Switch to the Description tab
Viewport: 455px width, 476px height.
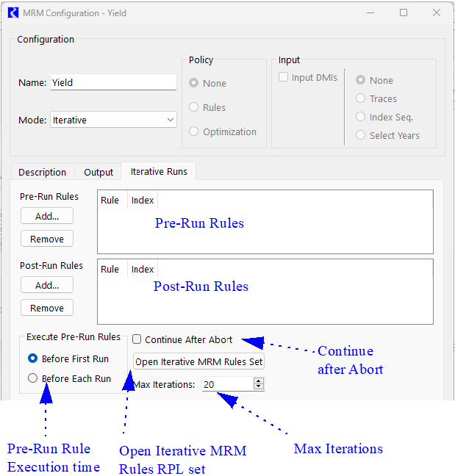point(42,172)
